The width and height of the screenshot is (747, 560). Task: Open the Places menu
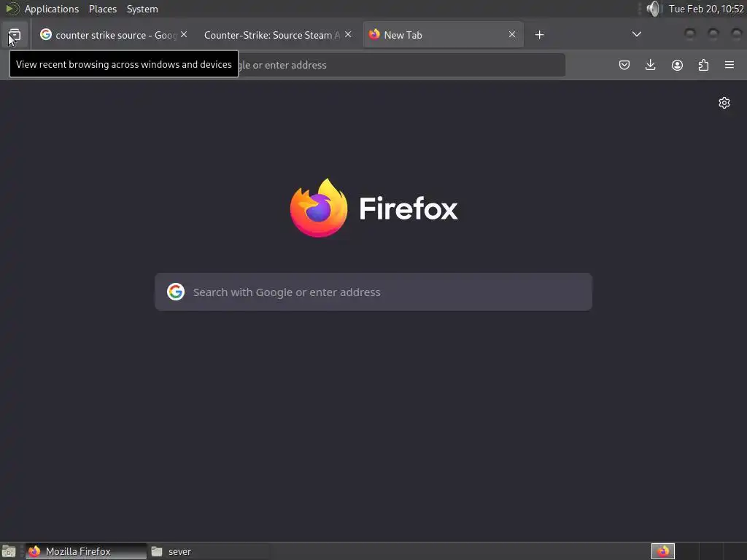coord(103,9)
